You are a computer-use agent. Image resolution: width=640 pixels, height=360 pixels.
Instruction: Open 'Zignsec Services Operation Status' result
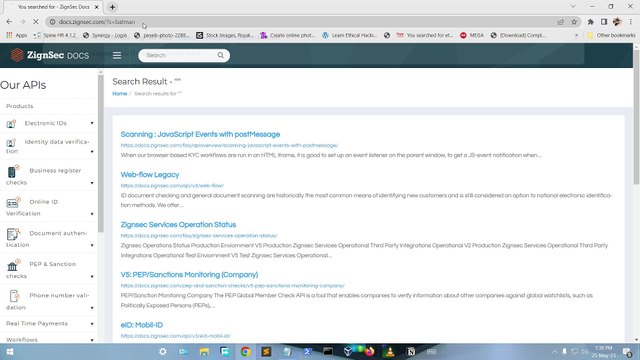tap(178, 224)
